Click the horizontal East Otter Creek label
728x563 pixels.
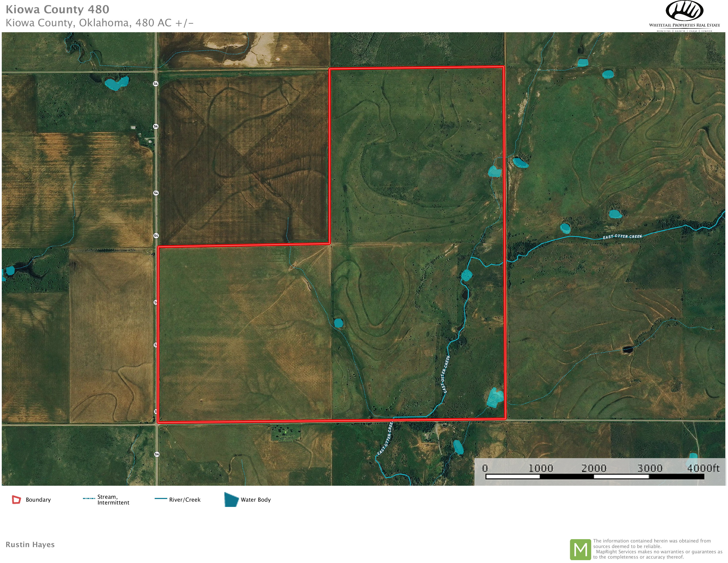(x=622, y=236)
